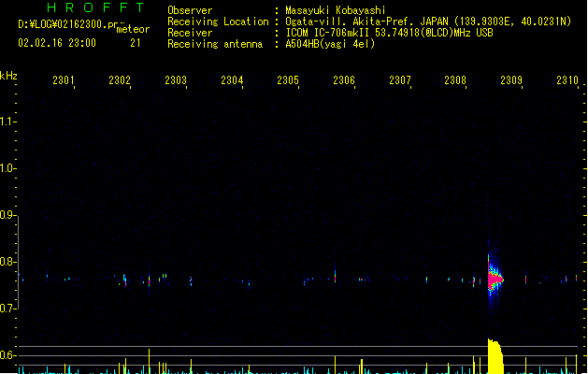
Task: Click the kHz axis unit label
Action: pos(8,76)
